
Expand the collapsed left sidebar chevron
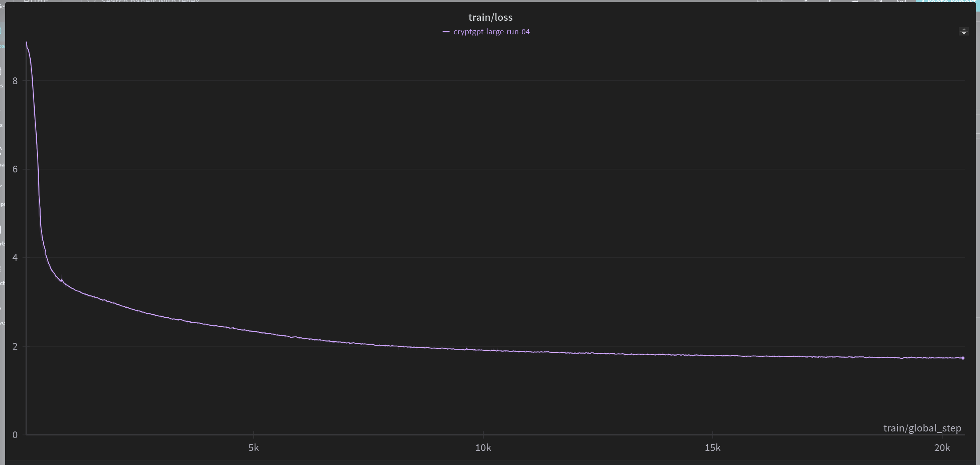coord(2,307)
